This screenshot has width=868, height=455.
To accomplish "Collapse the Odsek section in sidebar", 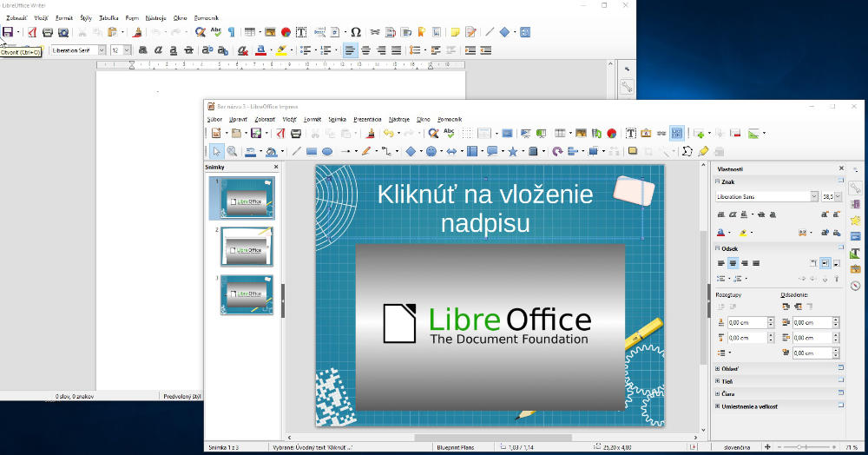I will point(718,248).
